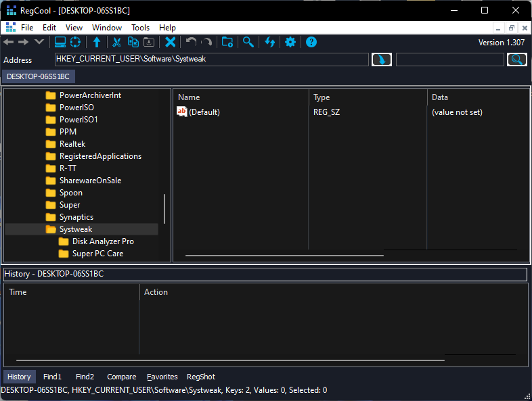
Task: Click the Time column header in History
Action: pos(72,292)
